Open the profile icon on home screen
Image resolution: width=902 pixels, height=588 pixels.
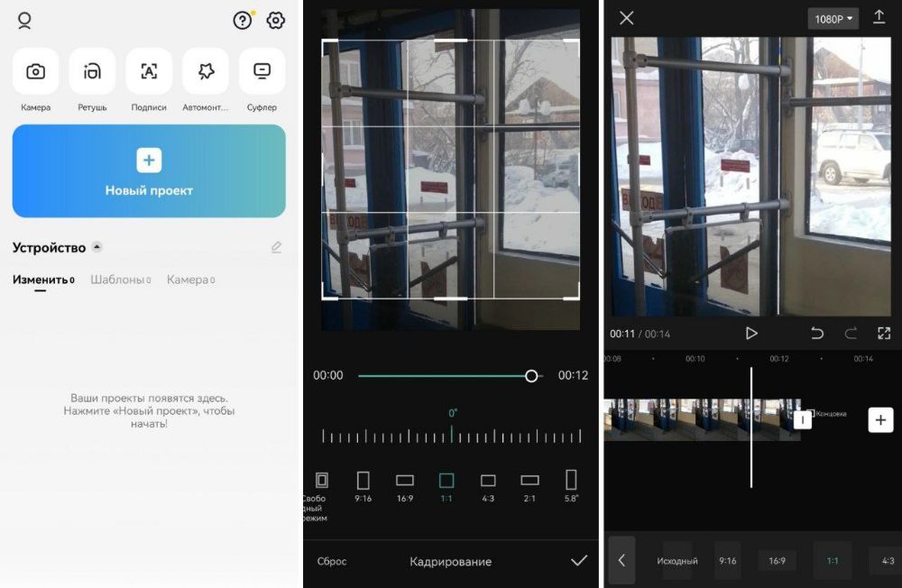coord(24,21)
